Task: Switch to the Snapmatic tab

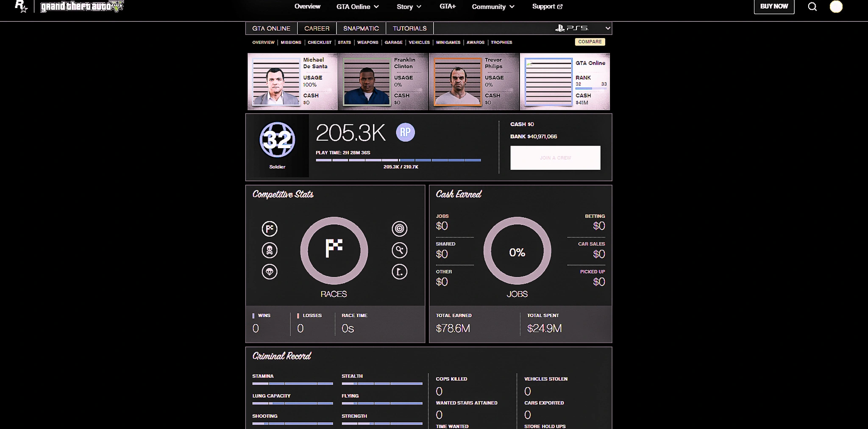Action: coord(361,28)
